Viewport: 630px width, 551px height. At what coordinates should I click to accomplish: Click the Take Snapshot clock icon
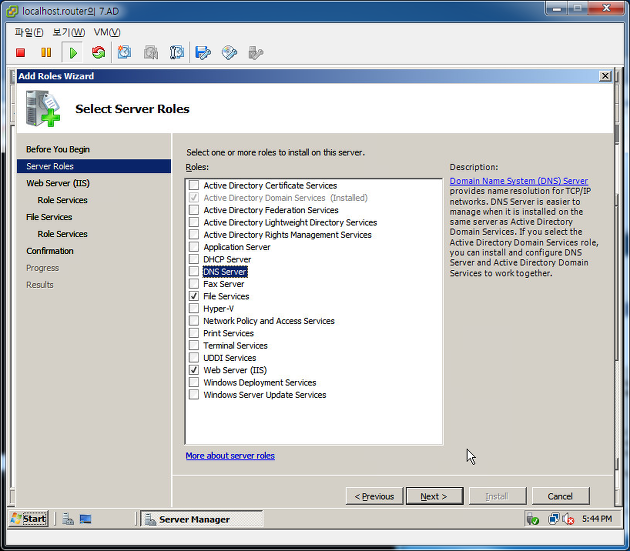124,53
